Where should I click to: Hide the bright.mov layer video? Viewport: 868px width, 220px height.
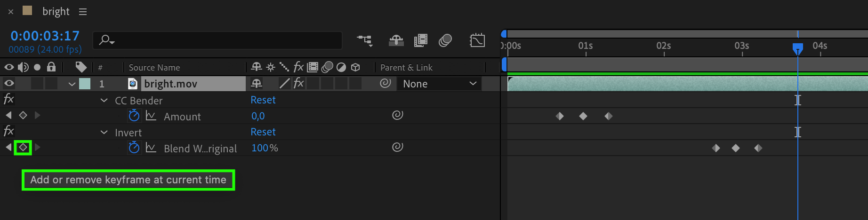(x=9, y=84)
